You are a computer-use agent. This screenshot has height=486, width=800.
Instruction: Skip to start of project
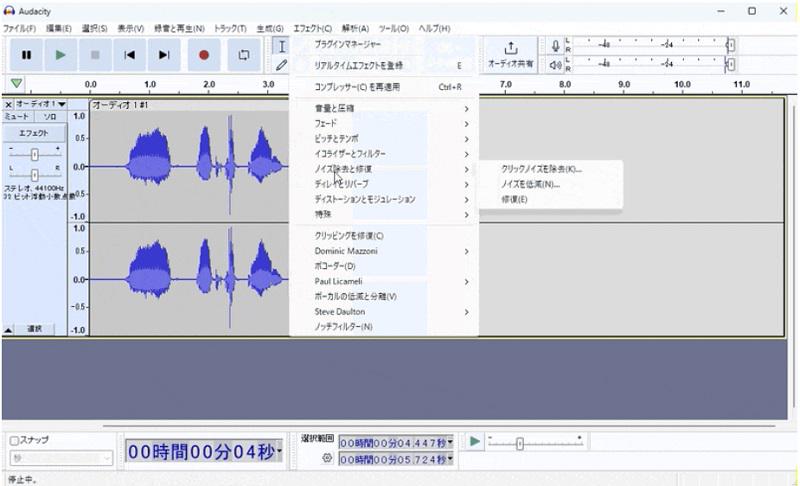130,55
